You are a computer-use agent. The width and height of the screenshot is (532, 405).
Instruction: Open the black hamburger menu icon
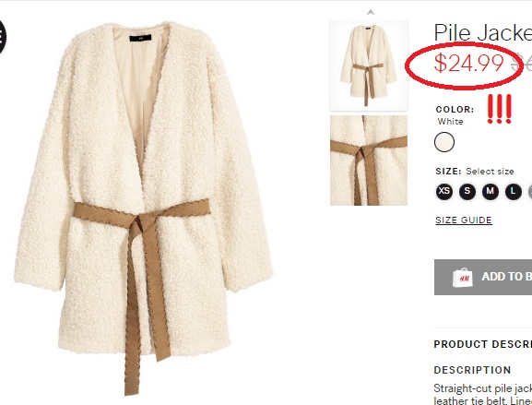(2, 36)
